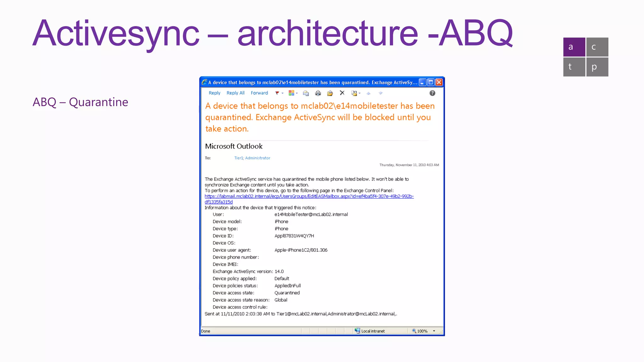Click the date Thursday, November 11, 2010
This screenshot has height=362, width=644.
pos(402,165)
